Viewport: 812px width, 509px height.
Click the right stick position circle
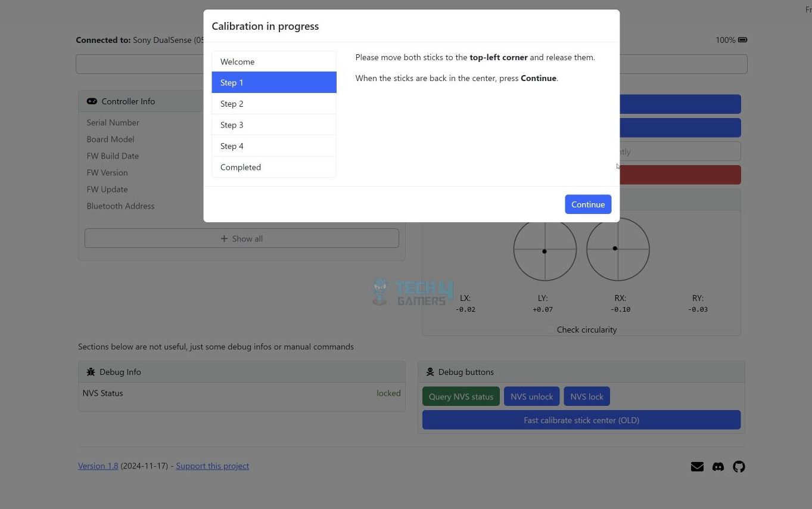618,249
